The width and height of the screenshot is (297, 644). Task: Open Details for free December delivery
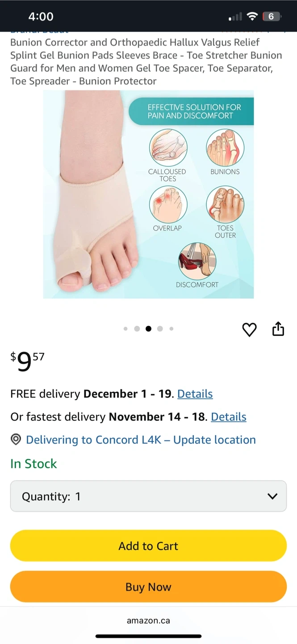pos(195,394)
